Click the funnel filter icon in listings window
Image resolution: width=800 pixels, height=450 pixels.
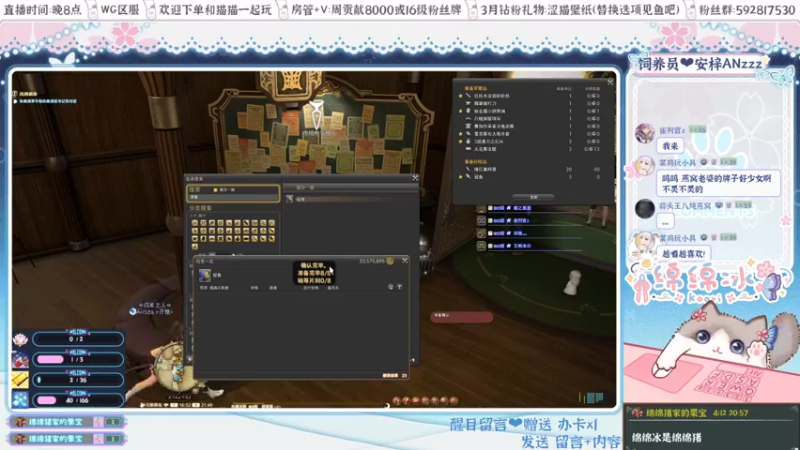399,287
